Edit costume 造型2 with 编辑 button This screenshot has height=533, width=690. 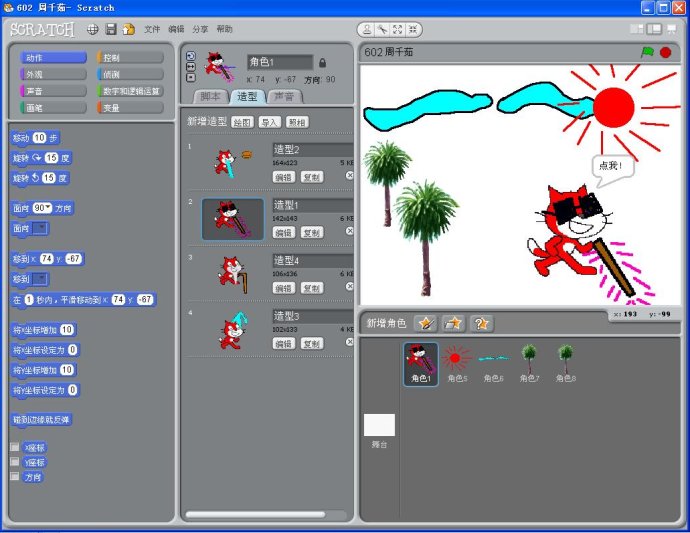pyautogui.click(x=283, y=177)
